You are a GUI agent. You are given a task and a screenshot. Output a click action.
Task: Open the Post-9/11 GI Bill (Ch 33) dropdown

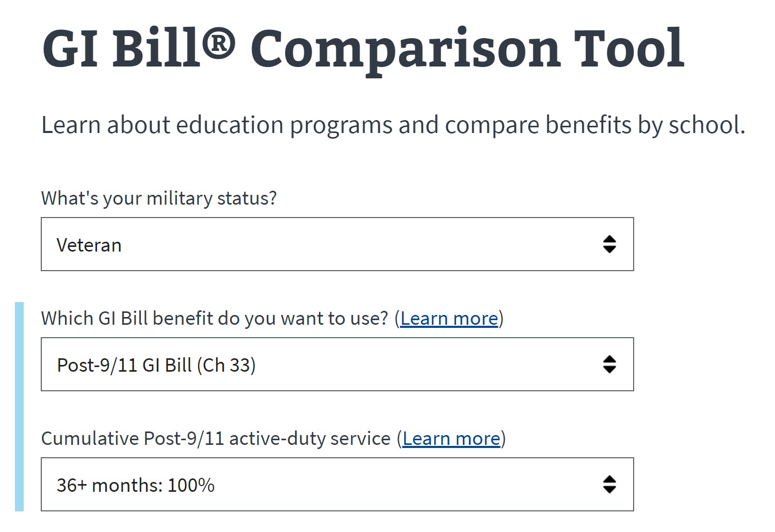pos(337,364)
